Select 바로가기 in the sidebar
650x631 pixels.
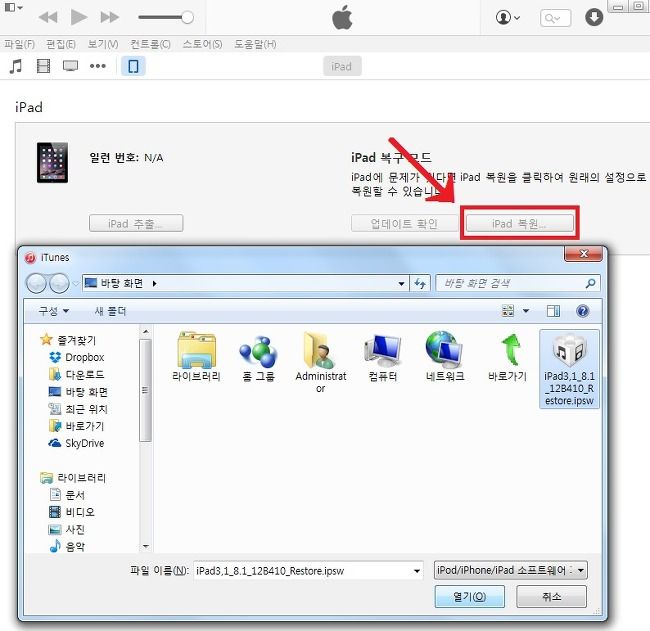pyautogui.click(x=77, y=426)
